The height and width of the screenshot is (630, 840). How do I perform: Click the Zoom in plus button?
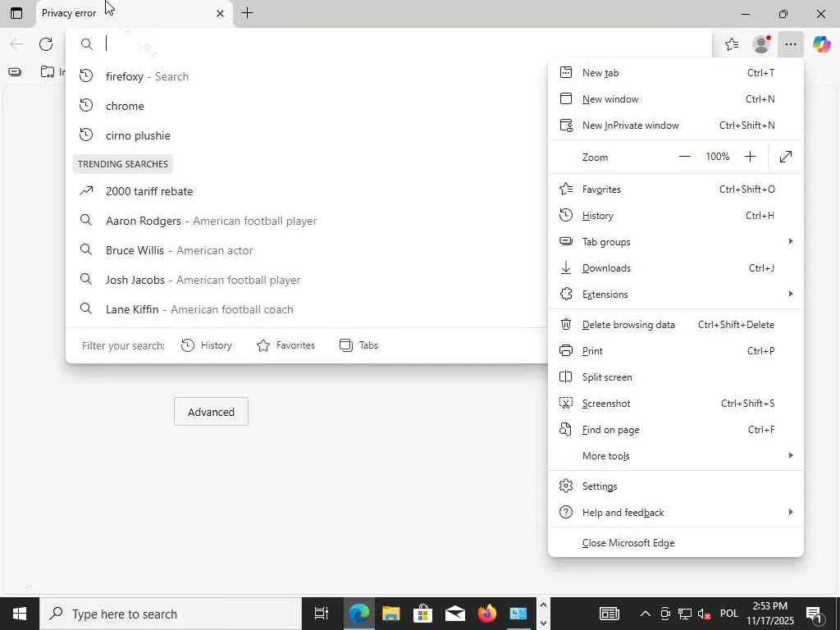tap(750, 157)
